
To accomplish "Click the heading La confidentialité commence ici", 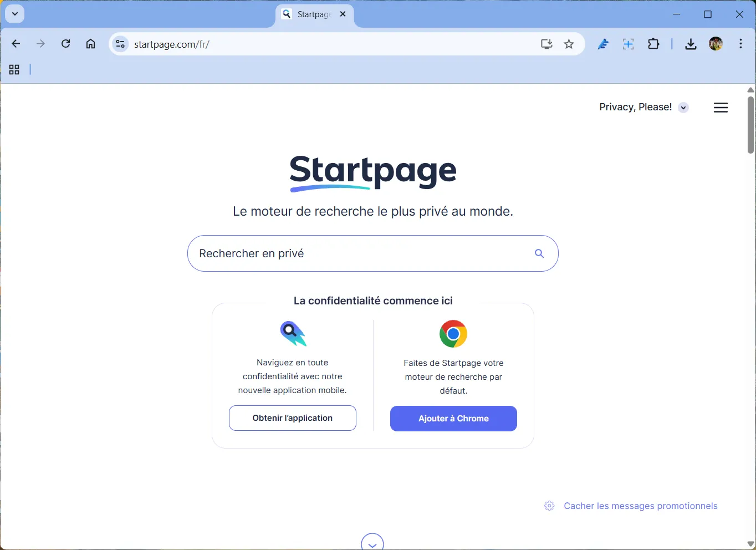I will click(x=373, y=301).
